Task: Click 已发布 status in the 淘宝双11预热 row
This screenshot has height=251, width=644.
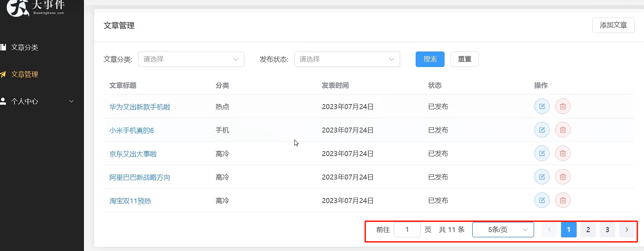Action: [438, 201]
